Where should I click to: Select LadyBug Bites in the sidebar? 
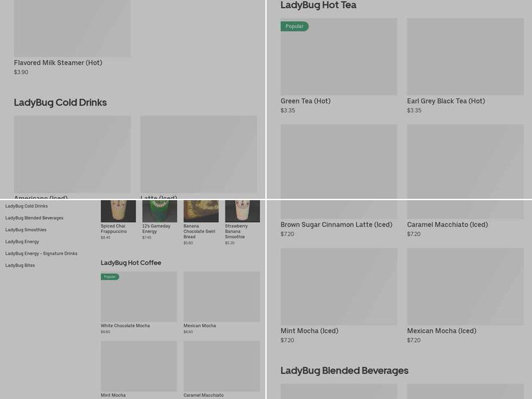[20, 265]
